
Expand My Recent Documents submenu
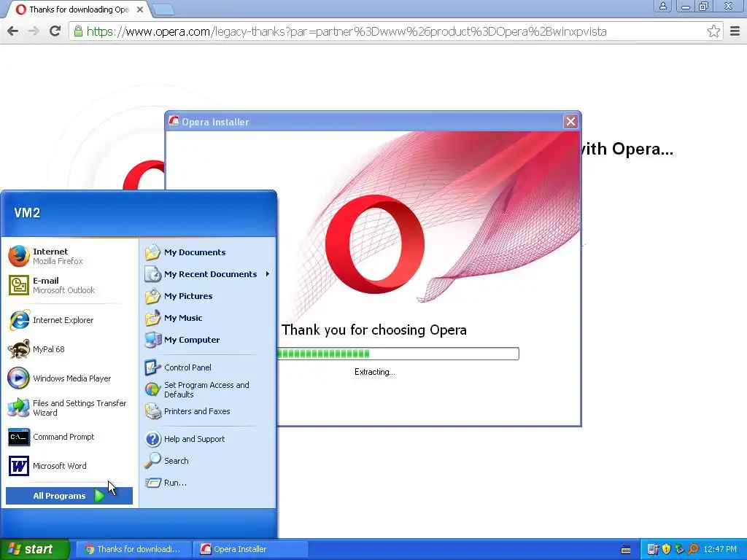pyautogui.click(x=208, y=274)
